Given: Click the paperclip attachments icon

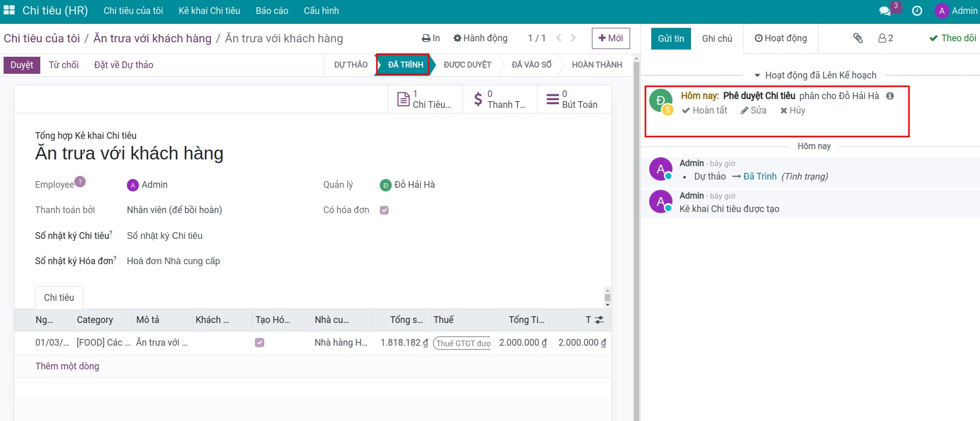Looking at the screenshot, I should pyautogui.click(x=858, y=38).
